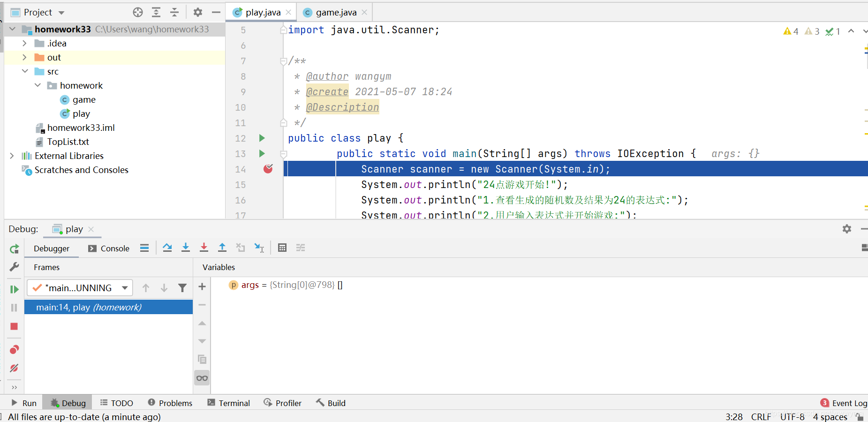Click Step Out button

(222, 248)
